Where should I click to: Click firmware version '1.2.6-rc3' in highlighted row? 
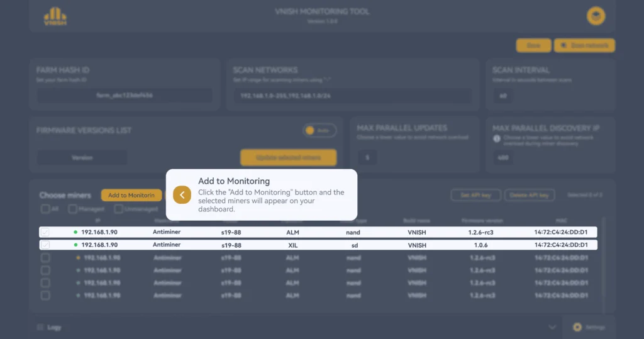481,233
